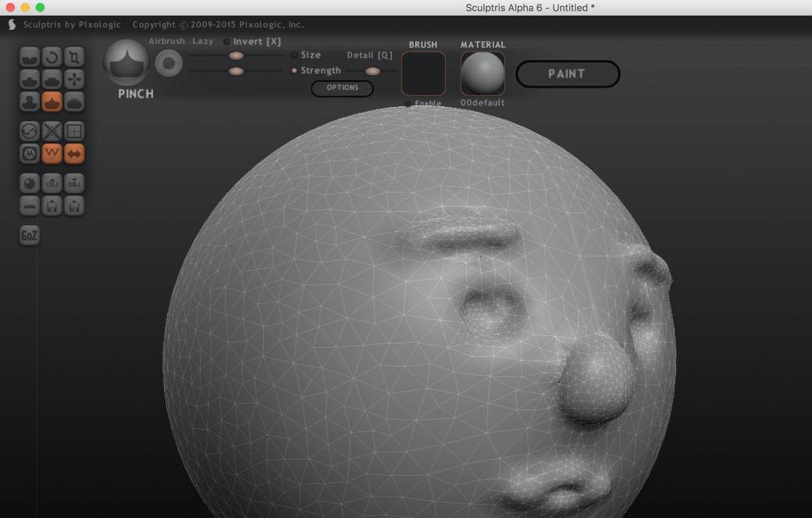Image resolution: width=812 pixels, height=518 pixels.
Task: Select the orange Pinch brush tool
Action: [x=52, y=102]
